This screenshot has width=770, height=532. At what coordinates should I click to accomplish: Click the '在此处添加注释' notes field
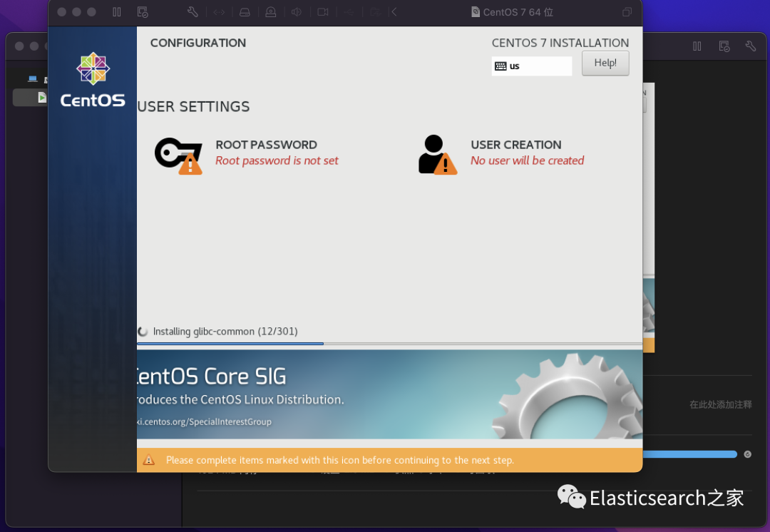click(x=720, y=404)
